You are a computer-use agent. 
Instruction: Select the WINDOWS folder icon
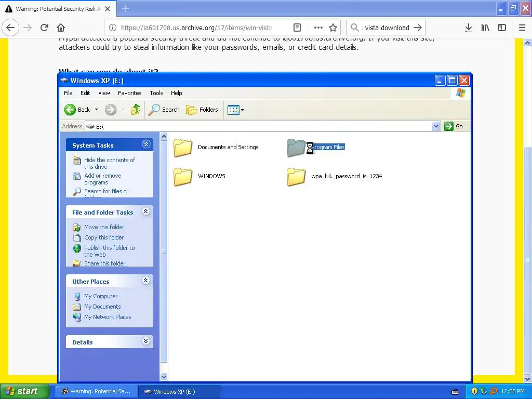(183, 177)
